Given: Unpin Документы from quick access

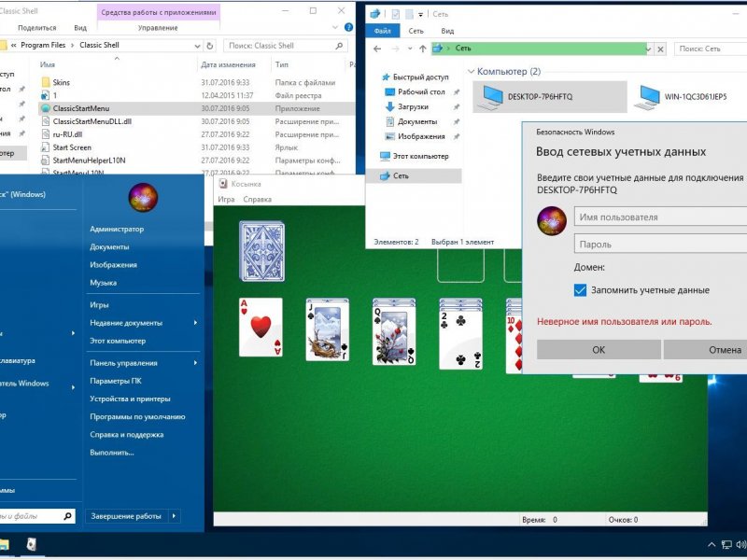Looking at the screenshot, I should pos(457,121).
